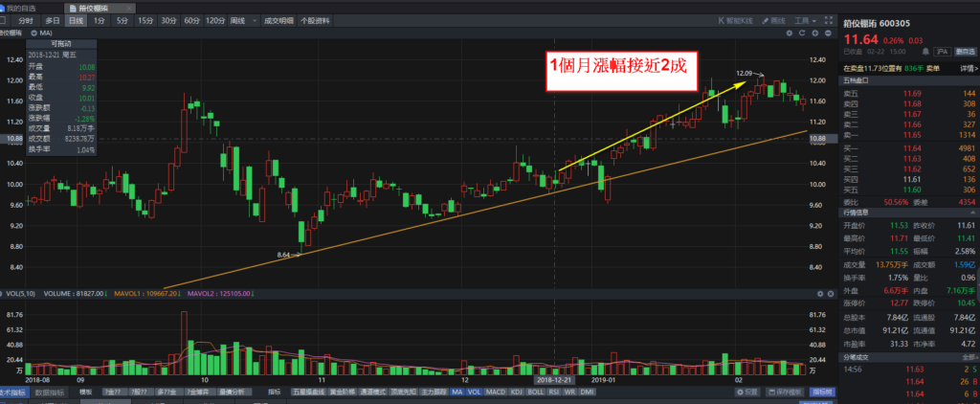This screenshot has width=980, height=404.
Task: Close the volume indicator panel
Action: (830, 293)
